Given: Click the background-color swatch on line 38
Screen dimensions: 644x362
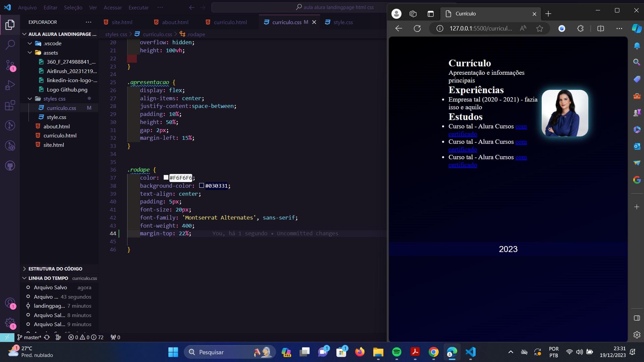Looking at the screenshot, I should coord(201,186).
